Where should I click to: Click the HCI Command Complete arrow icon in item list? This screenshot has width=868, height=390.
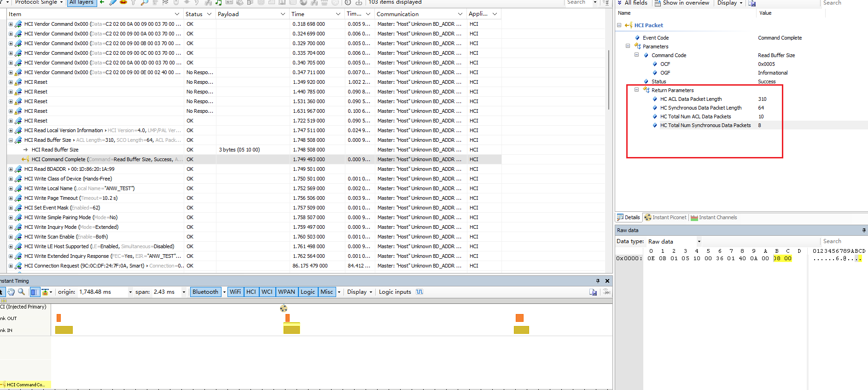coord(26,159)
